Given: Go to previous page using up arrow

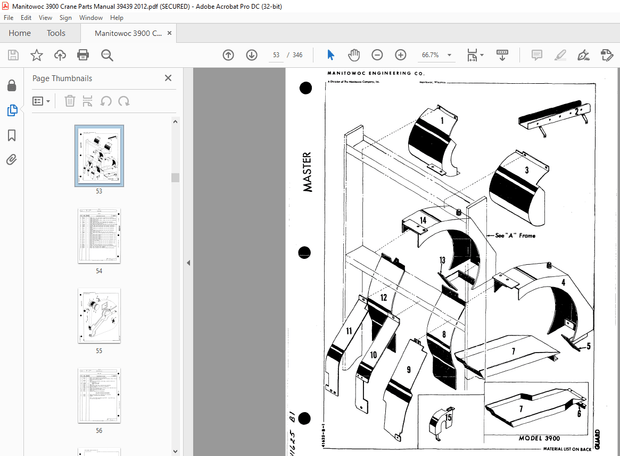Looking at the screenshot, I should pos(228,55).
